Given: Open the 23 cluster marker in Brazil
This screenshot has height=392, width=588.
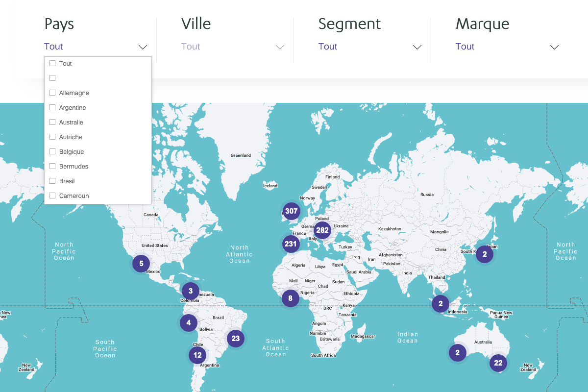Looking at the screenshot, I should [236, 338].
